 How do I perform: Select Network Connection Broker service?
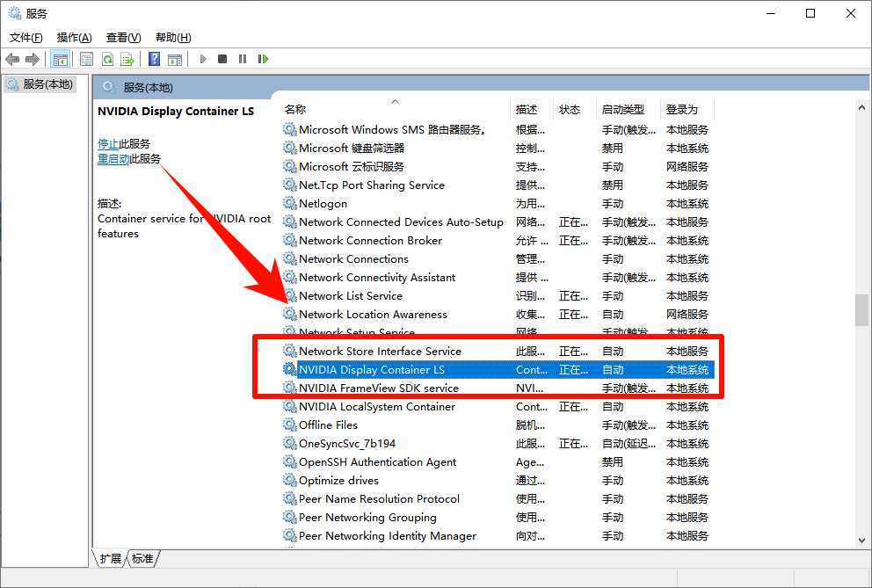(x=498, y=240)
